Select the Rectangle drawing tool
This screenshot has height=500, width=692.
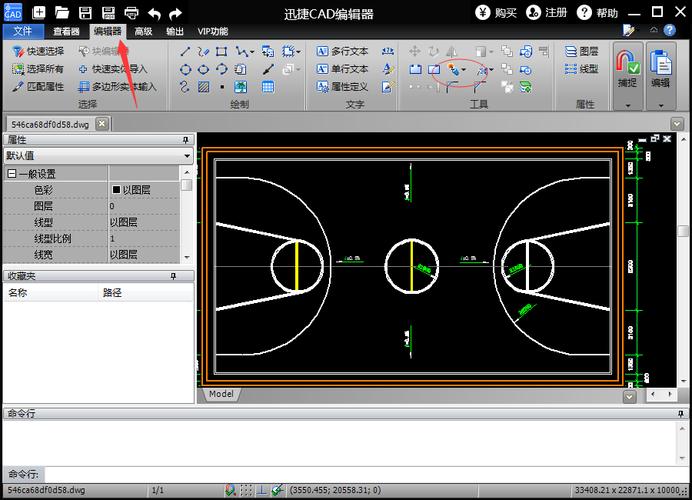[222, 52]
